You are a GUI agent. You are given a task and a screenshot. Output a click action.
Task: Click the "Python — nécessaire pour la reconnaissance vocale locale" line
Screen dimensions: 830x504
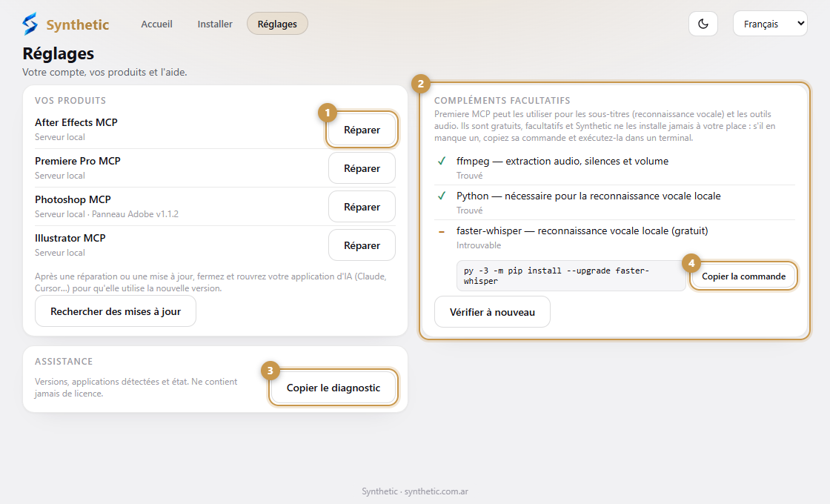click(588, 196)
